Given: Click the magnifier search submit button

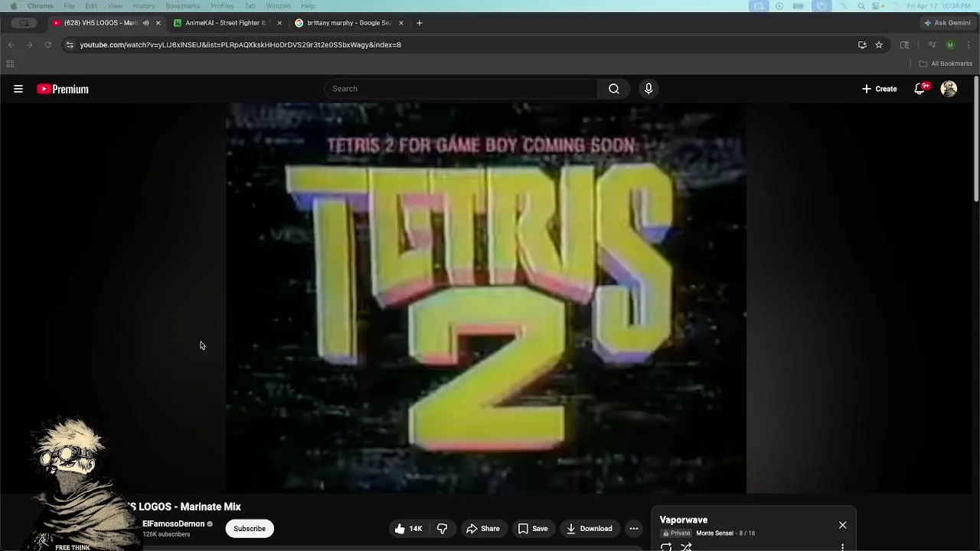Looking at the screenshot, I should coord(614,89).
